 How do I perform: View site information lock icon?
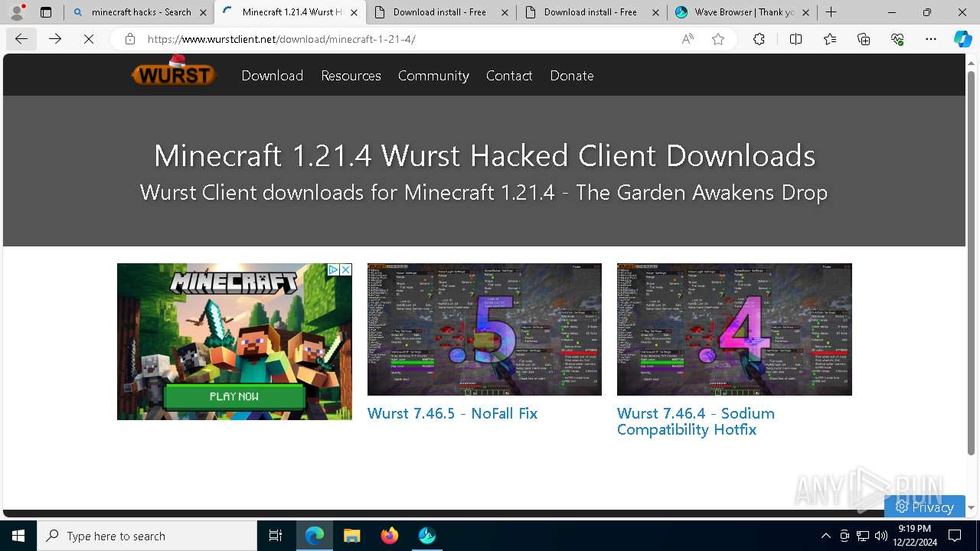point(130,39)
